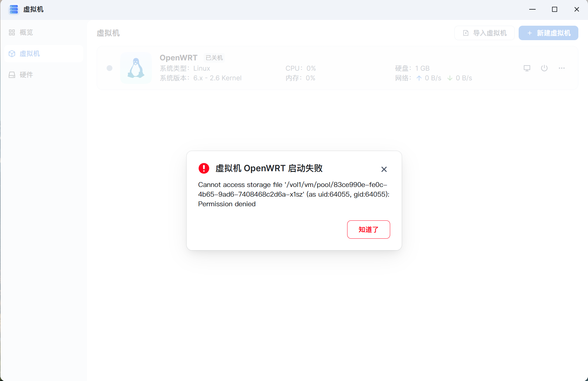Go to 硬件 in the sidebar
The width and height of the screenshot is (588, 381).
(x=44, y=75)
